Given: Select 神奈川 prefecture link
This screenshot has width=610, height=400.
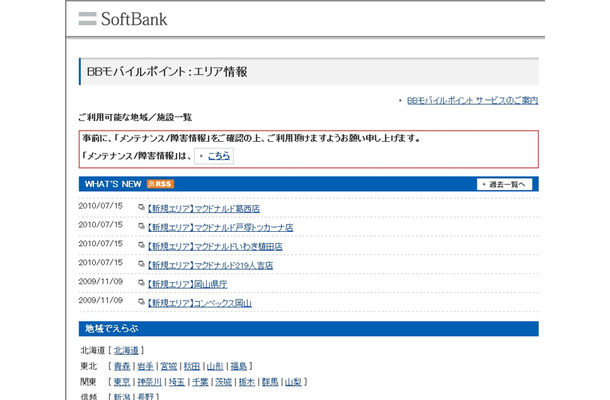Looking at the screenshot, I should pos(149,382).
